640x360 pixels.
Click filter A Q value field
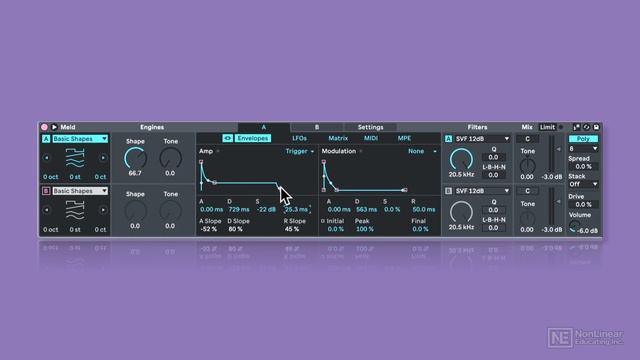pyautogui.click(x=493, y=157)
